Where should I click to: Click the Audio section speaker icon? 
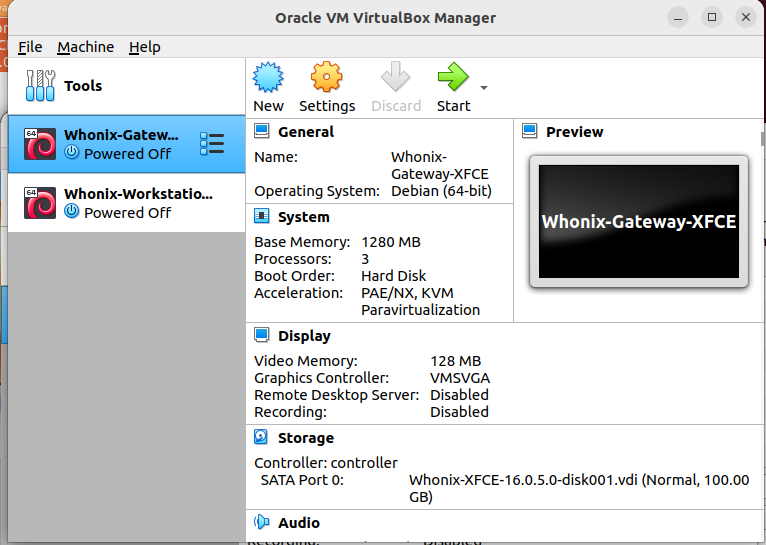pyautogui.click(x=261, y=522)
